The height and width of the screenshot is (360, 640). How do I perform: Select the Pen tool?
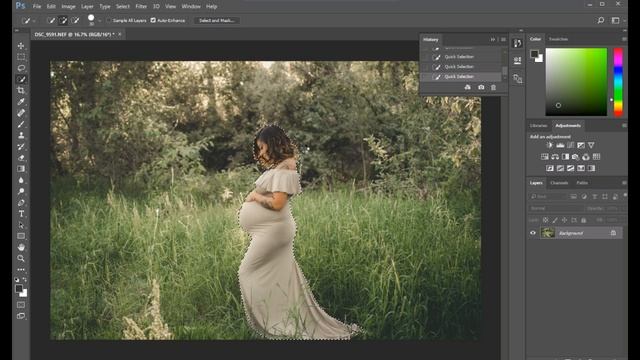[21, 202]
